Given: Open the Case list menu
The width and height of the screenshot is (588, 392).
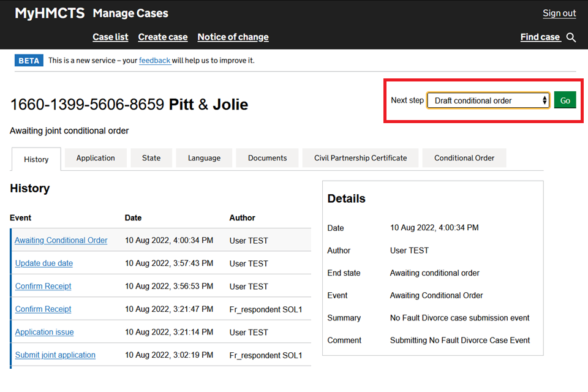Looking at the screenshot, I should click(110, 37).
